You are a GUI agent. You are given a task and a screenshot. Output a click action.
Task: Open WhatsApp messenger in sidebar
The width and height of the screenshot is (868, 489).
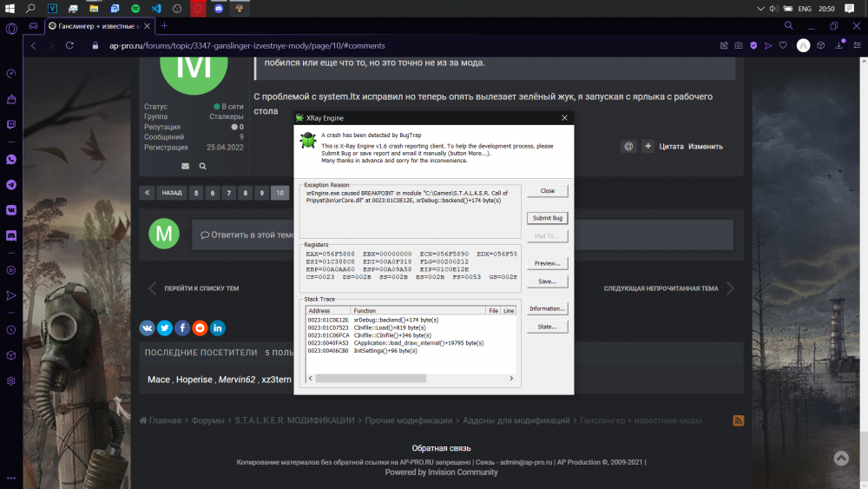coord(11,160)
